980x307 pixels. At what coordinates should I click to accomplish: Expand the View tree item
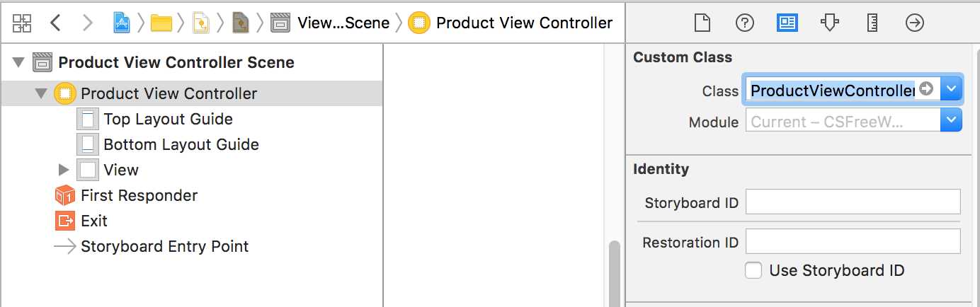[63, 170]
